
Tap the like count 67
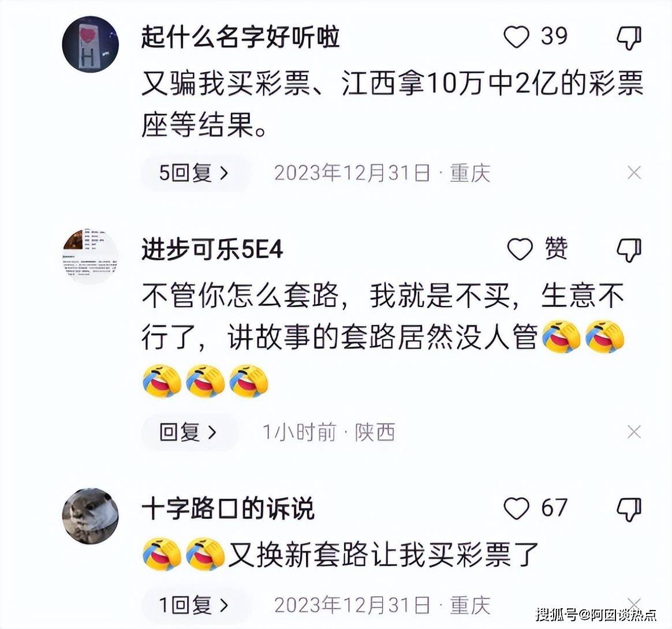pos(554,508)
